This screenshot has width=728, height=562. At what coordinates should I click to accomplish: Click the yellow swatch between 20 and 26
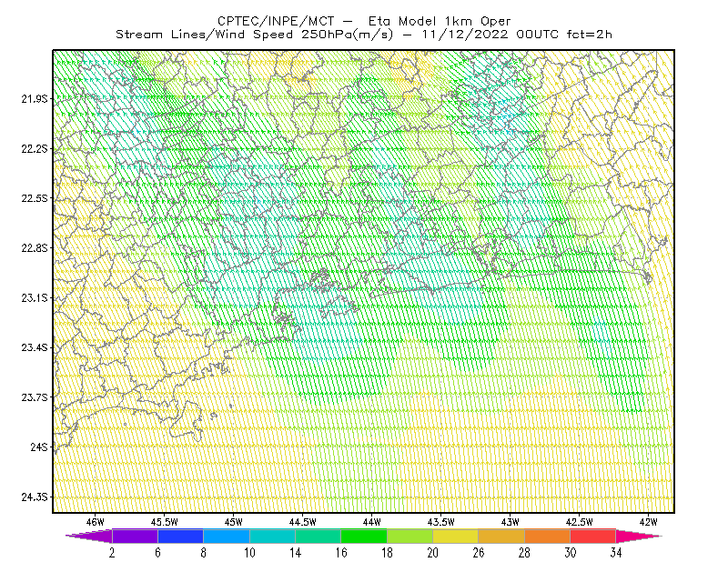pyautogui.click(x=456, y=536)
